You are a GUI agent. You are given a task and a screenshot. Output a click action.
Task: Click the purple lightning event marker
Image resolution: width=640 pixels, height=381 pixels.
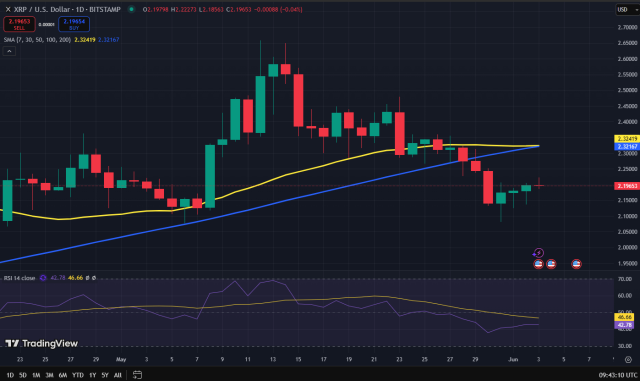tap(538, 253)
